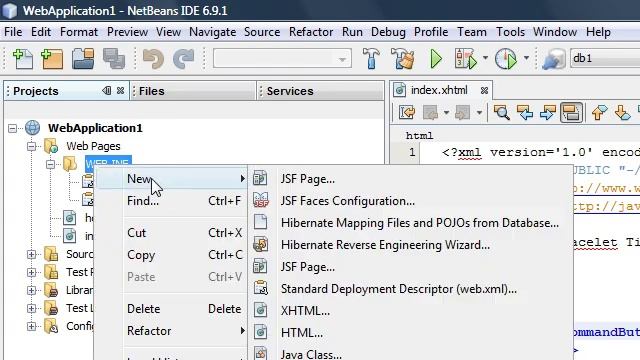Close the index.xhtml editor tab
Viewport: 640px width, 360px height.
pyautogui.click(x=484, y=91)
